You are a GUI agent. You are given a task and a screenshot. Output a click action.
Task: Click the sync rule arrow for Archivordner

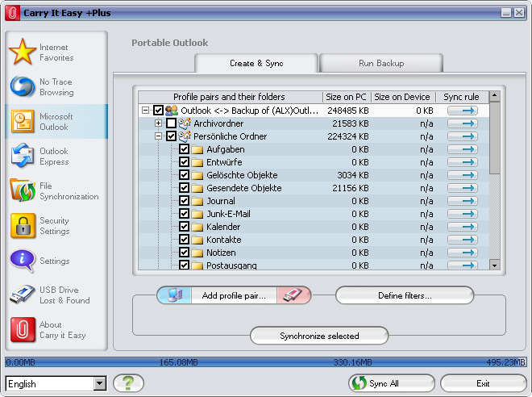[463, 123]
